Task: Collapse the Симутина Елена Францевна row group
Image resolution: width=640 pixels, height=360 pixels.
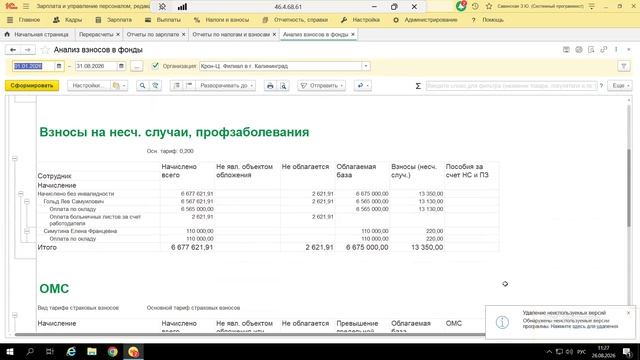Action: pyautogui.click(x=27, y=231)
